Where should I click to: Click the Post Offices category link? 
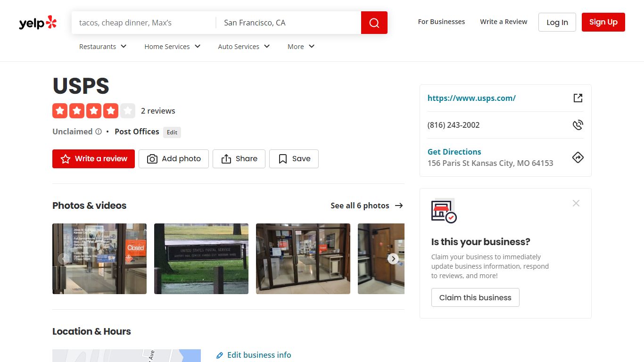coord(137,132)
